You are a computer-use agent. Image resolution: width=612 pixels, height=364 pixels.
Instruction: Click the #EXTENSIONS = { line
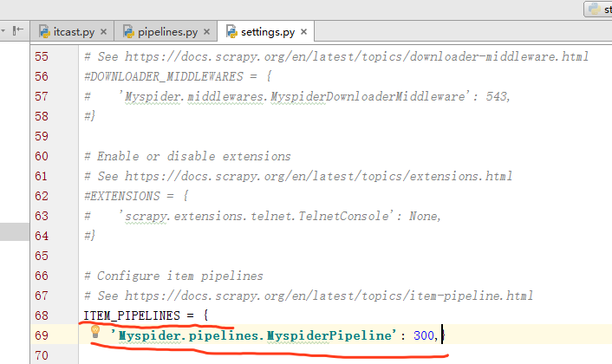click(x=137, y=196)
